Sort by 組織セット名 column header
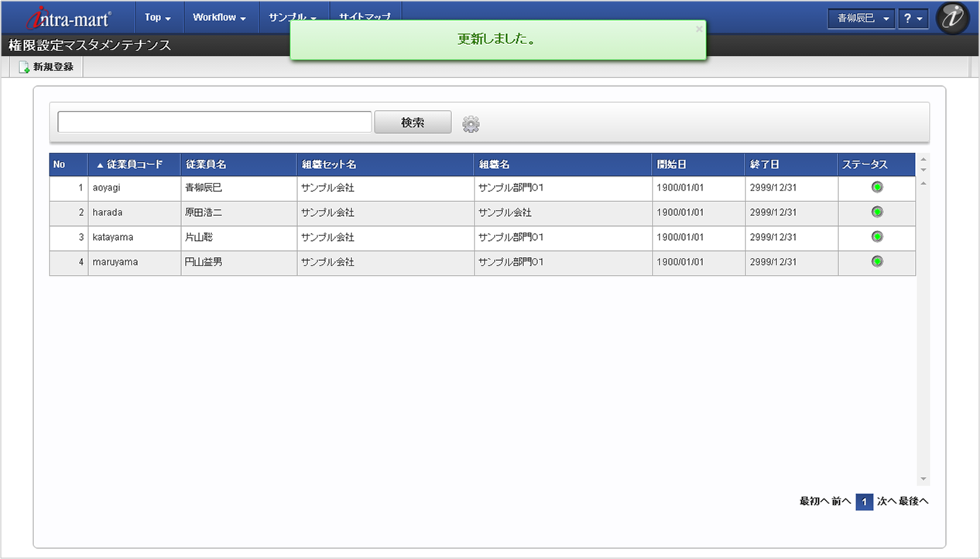 (x=385, y=165)
